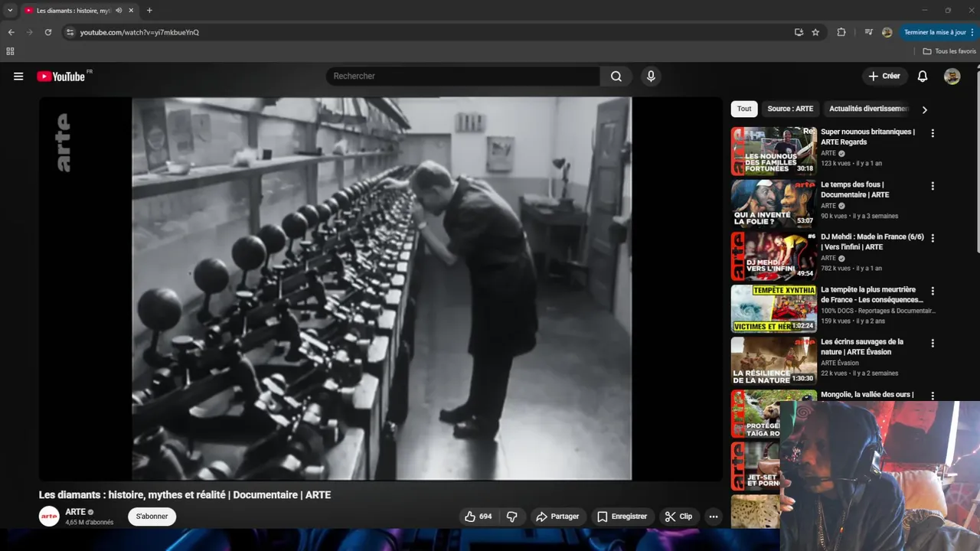Screen dimensions: 980x551
Task: Reload the current page
Action: [47, 32]
